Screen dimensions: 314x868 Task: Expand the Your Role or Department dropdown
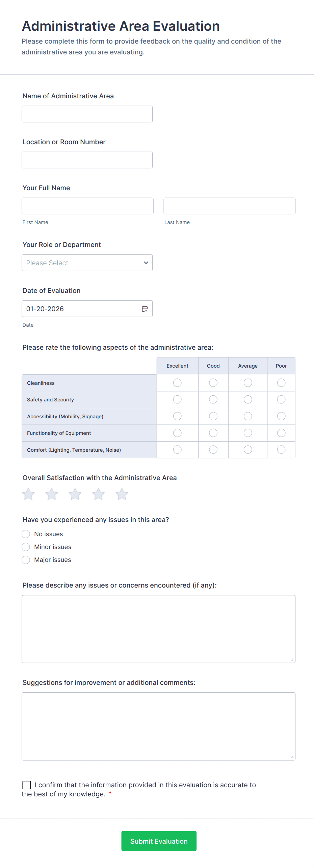[87, 263]
